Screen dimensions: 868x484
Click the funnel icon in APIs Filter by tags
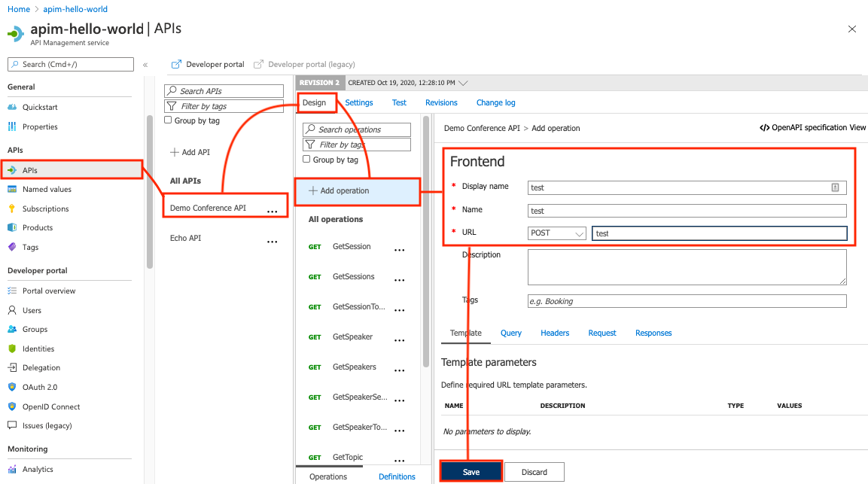172,106
